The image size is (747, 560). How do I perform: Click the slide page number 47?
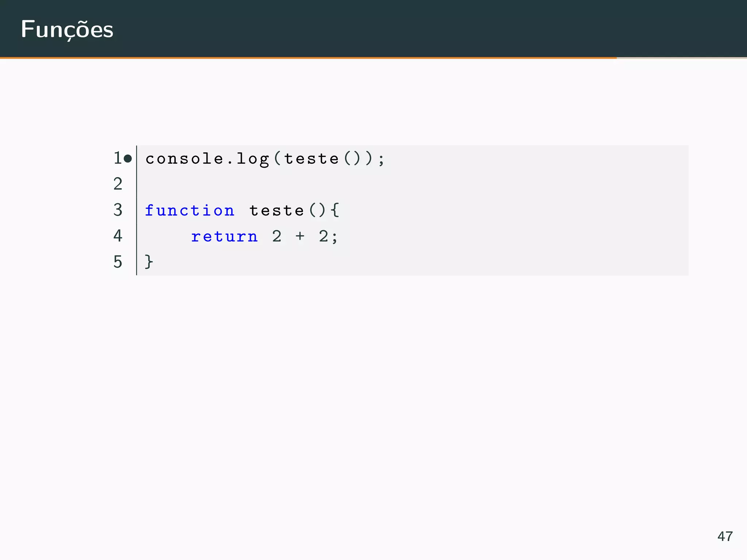point(725,536)
